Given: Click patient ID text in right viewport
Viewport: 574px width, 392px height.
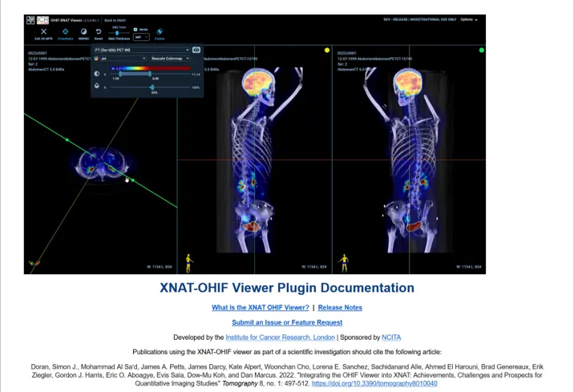Looking at the screenshot, I should tap(346, 53).
